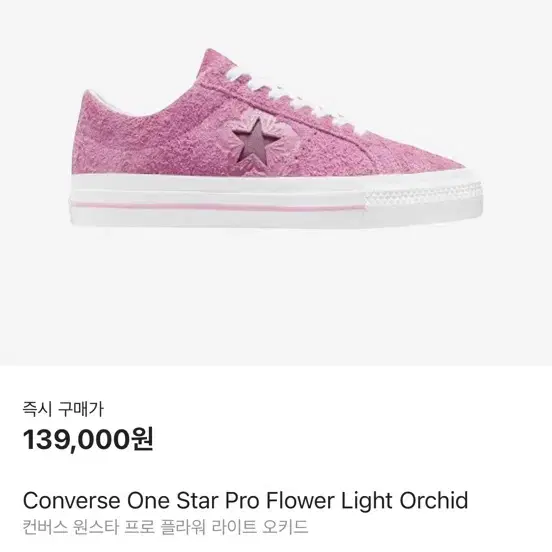Click the pink stripe on the midsole
Viewport: 552px width, 552px height.
218,207
